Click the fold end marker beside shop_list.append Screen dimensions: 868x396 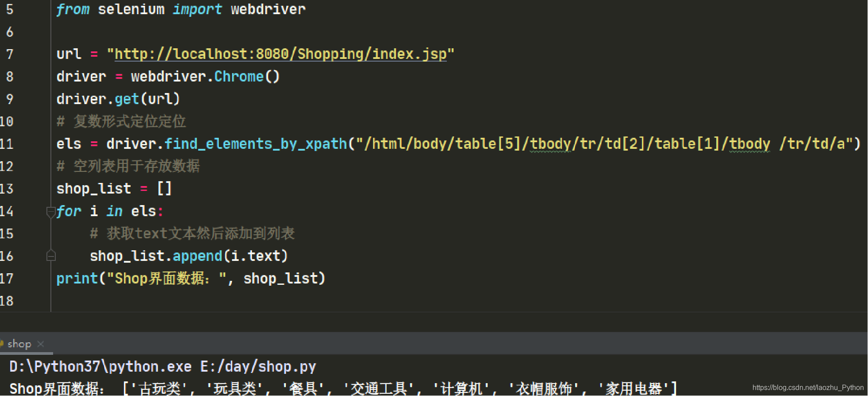(51, 256)
